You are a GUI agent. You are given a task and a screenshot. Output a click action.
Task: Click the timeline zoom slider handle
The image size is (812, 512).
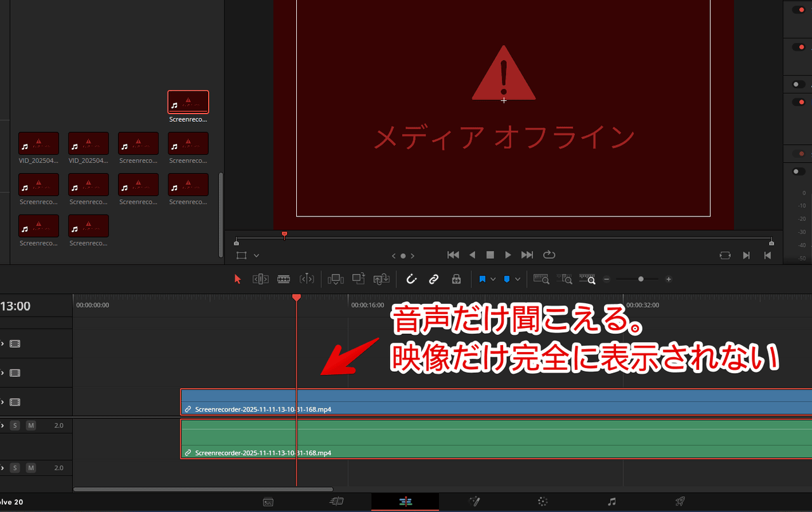(x=641, y=279)
